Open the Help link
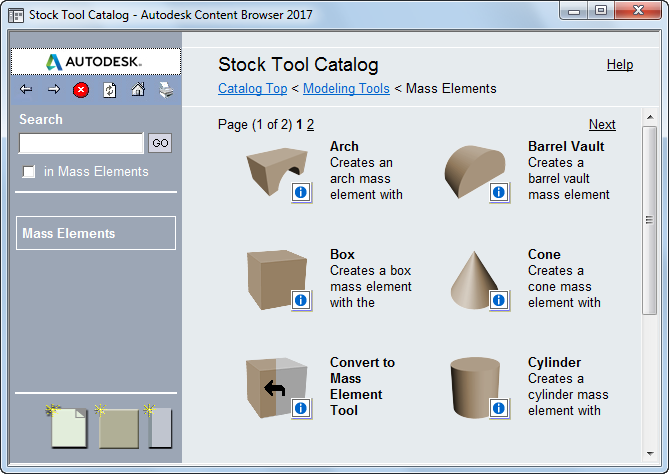Viewport: 669px width, 474px height. tap(620, 65)
